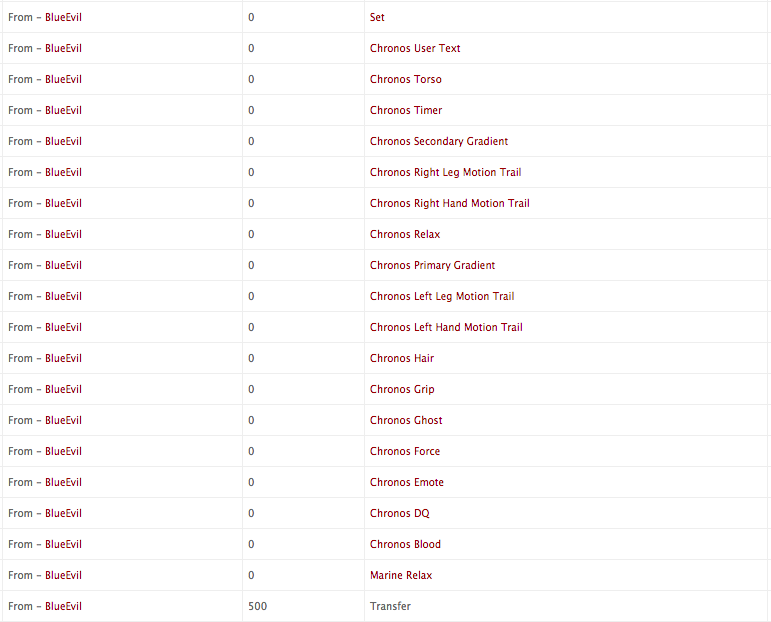Open the Chronos Grip link

click(x=402, y=389)
